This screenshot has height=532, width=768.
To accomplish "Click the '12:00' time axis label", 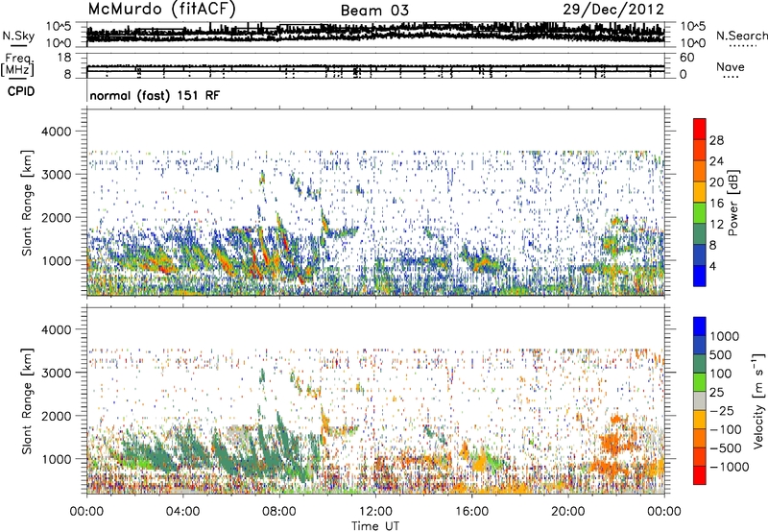I will 375,512.
